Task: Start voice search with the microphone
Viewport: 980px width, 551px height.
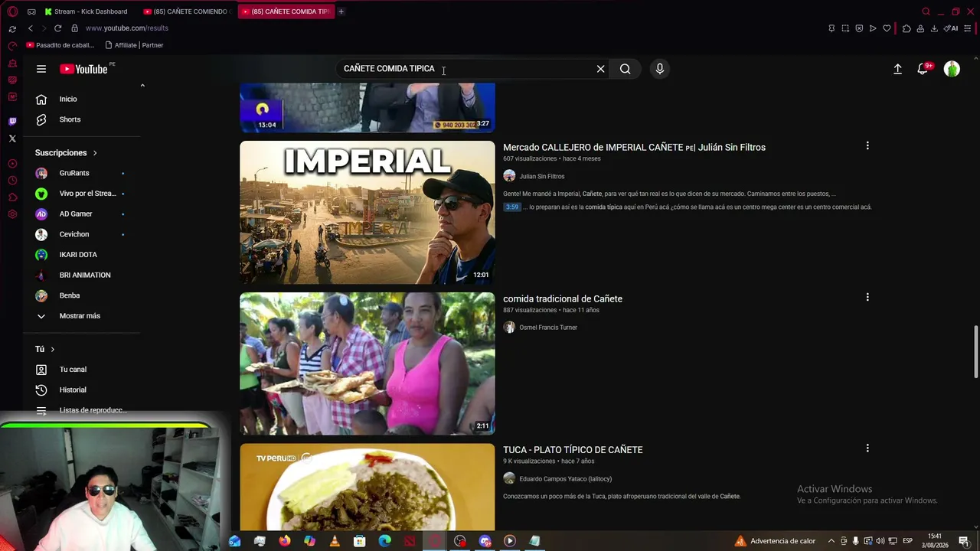Action: click(x=660, y=69)
